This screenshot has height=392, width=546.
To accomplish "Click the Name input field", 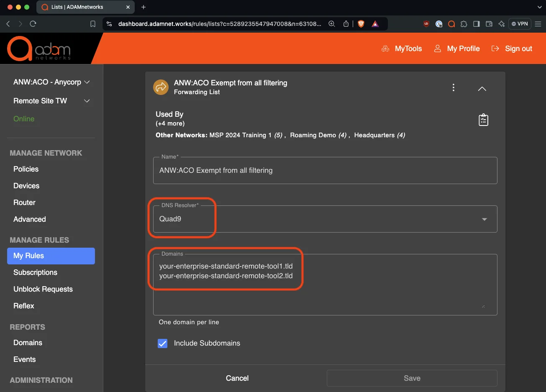I will pyautogui.click(x=325, y=170).
